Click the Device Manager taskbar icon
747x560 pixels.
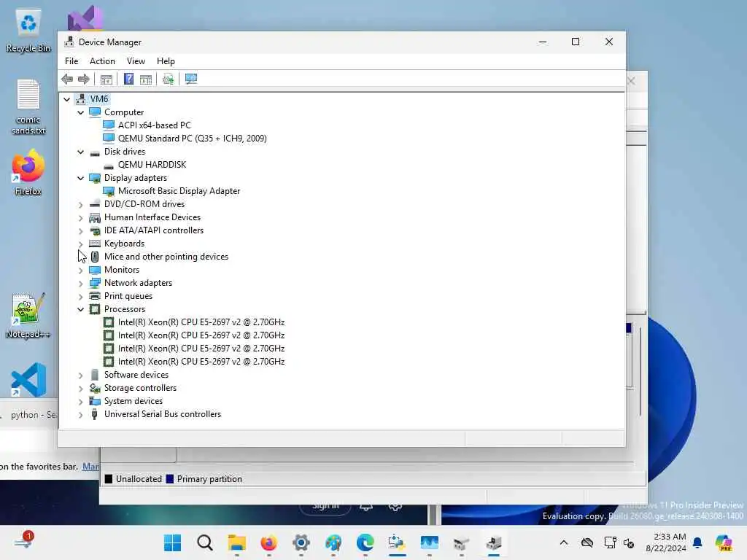pyautogui.click(x=494, y=542)
